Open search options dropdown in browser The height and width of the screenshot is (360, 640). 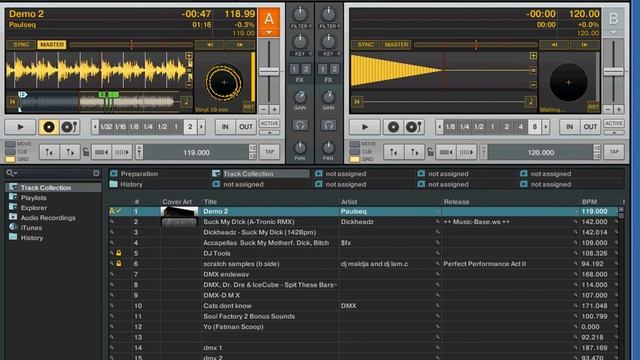point(12,173)
